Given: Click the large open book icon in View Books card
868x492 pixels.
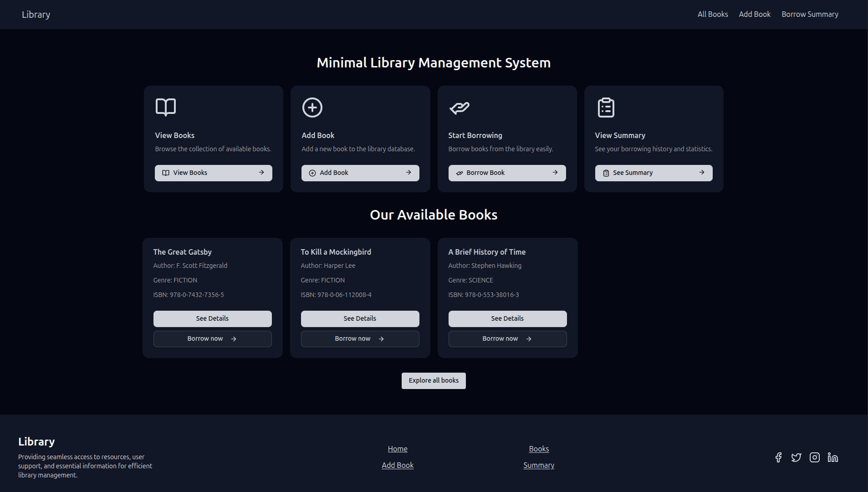Looking at the screenshot, I should pyautogui.click(x=166, y=108).
